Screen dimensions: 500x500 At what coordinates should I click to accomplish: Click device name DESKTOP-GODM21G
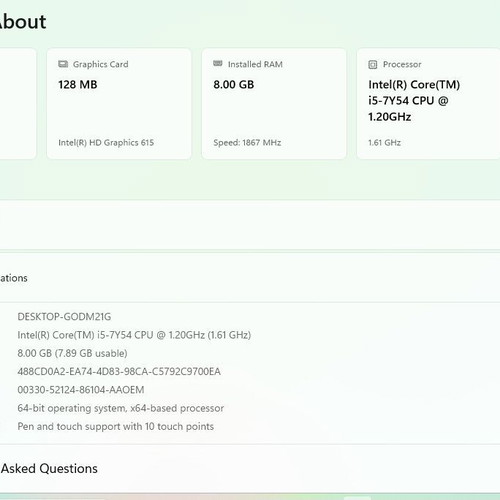[64, 317]
